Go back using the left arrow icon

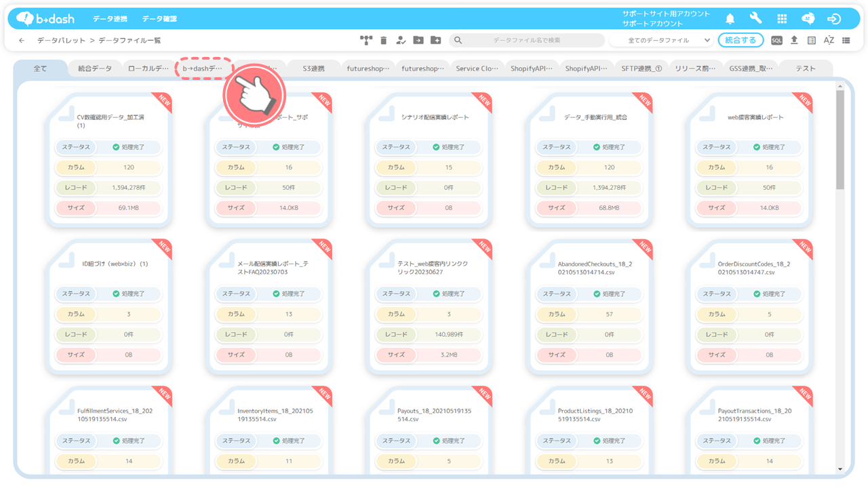tap(22, 41)
